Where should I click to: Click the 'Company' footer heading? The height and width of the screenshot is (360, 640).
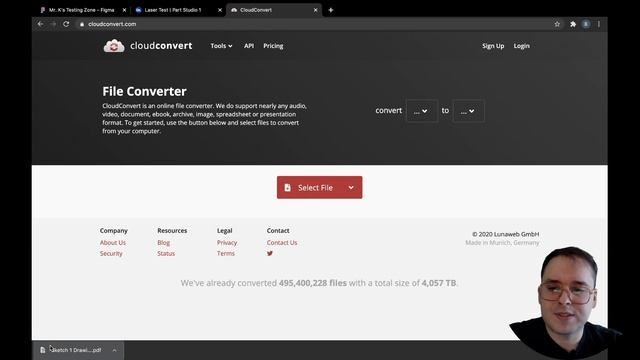click(114, 231)
